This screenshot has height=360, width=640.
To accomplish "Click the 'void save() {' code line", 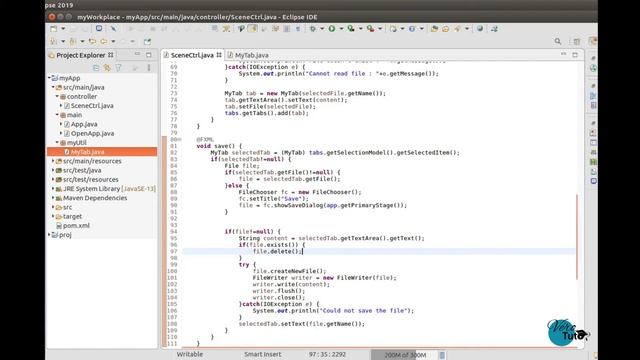I will tap(219, 146).
